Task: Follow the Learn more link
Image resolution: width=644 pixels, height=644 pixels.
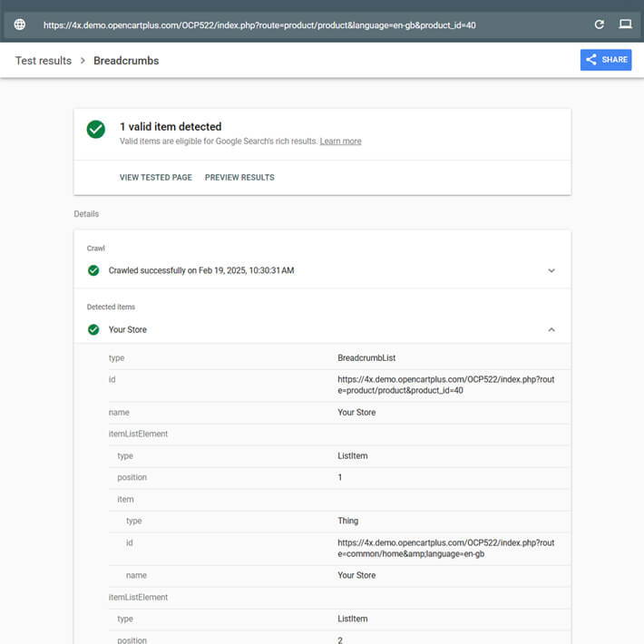Action: point(340,141)
